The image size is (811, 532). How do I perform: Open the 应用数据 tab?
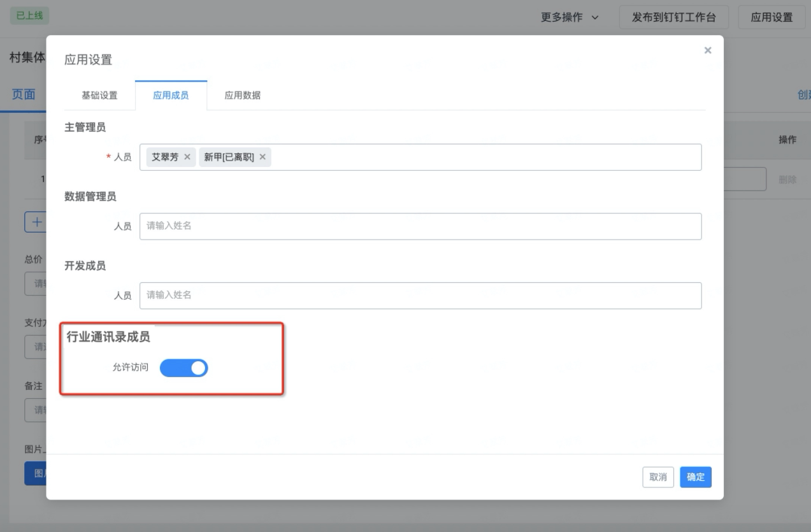click(x=242, y=96)
